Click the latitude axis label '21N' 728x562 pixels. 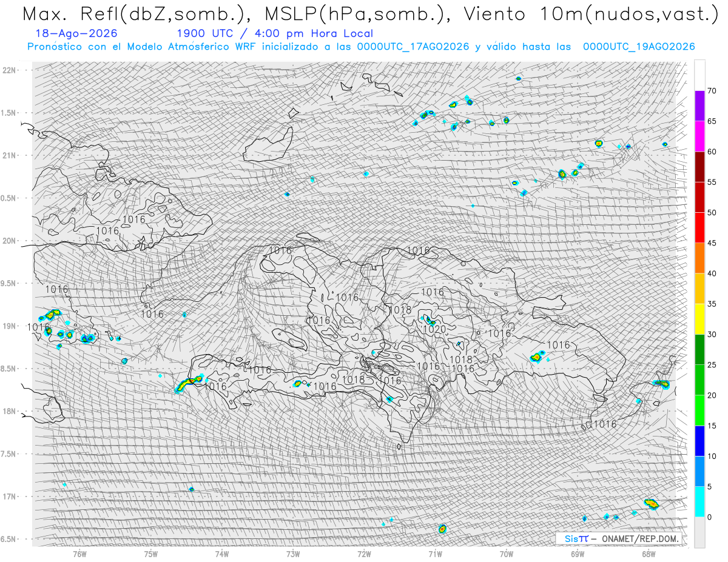tap(9, 155)
